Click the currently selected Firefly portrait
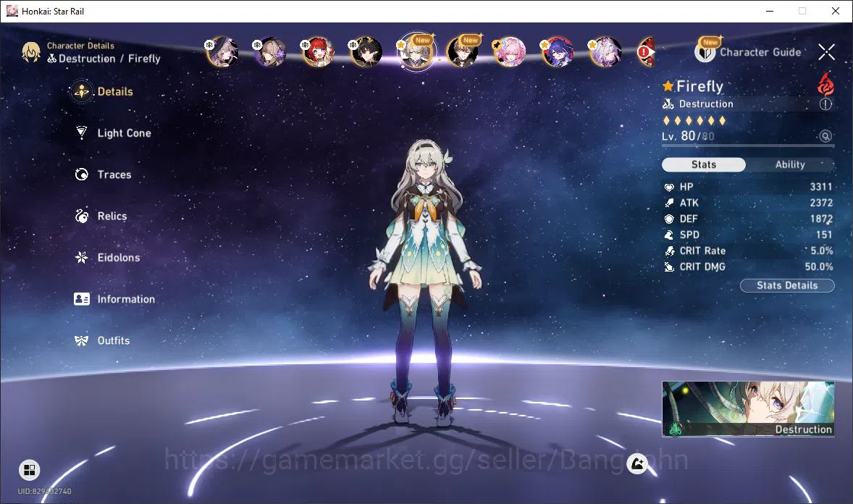 416,52
